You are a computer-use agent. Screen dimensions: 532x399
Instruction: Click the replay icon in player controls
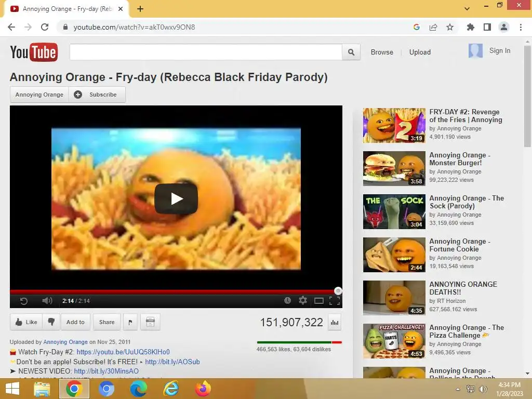pyautogui.click(x=24, y=301)
